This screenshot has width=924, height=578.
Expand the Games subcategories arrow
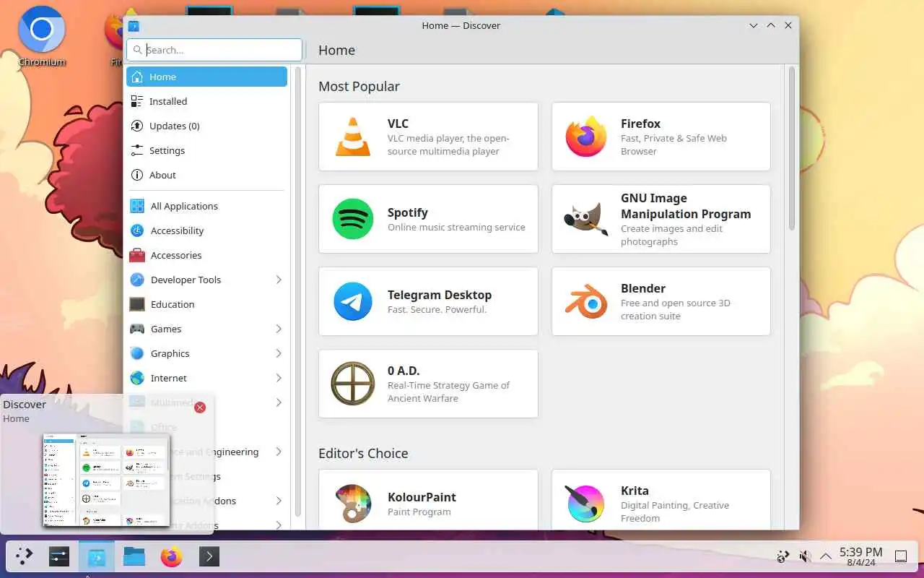coord(279,329)
